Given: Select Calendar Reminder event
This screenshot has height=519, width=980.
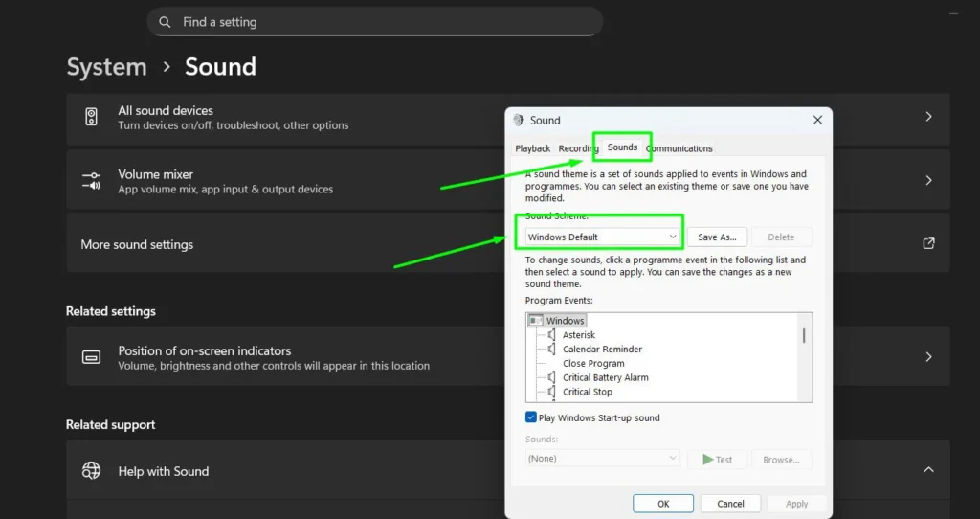Looking at the screenshot, I should coord(603,349).
